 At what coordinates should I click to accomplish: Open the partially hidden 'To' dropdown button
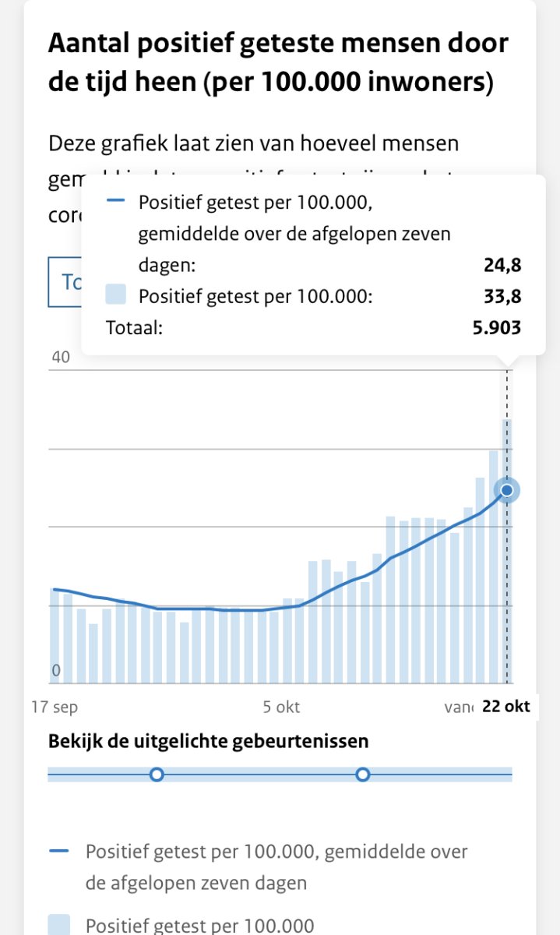(65, 282)
